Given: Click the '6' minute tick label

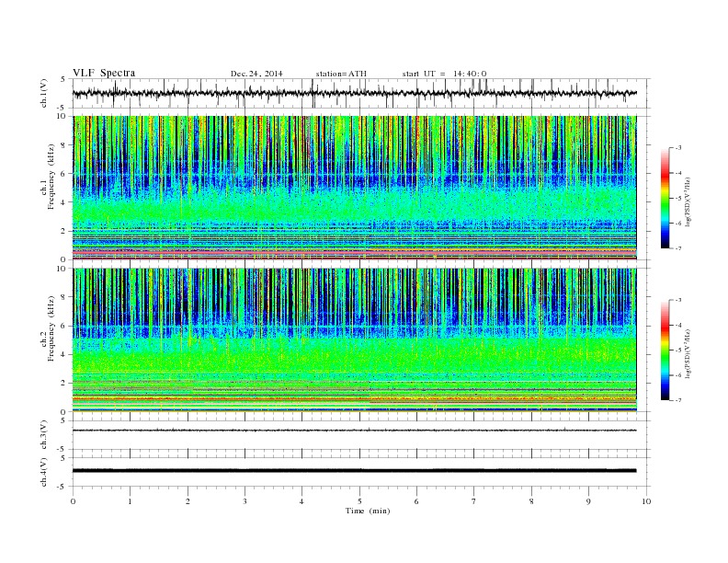Looking at the screenshot, I should coord(416,501).
